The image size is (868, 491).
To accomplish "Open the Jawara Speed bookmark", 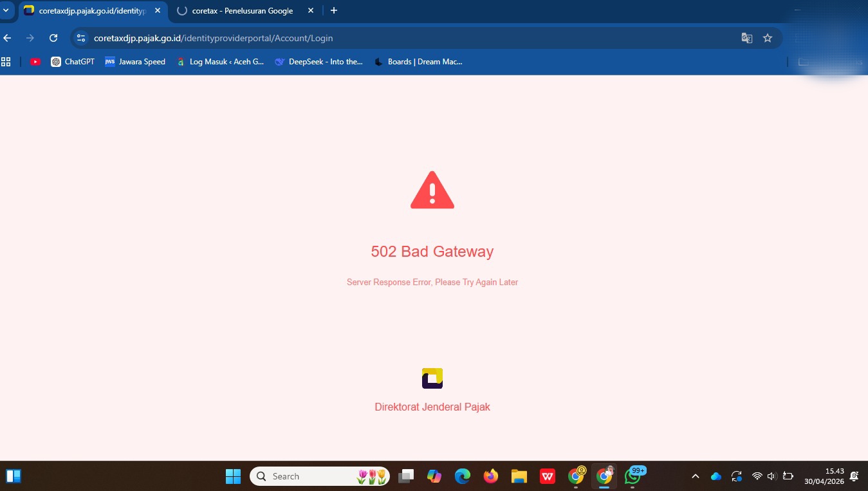I will click(x=135, y=62).
